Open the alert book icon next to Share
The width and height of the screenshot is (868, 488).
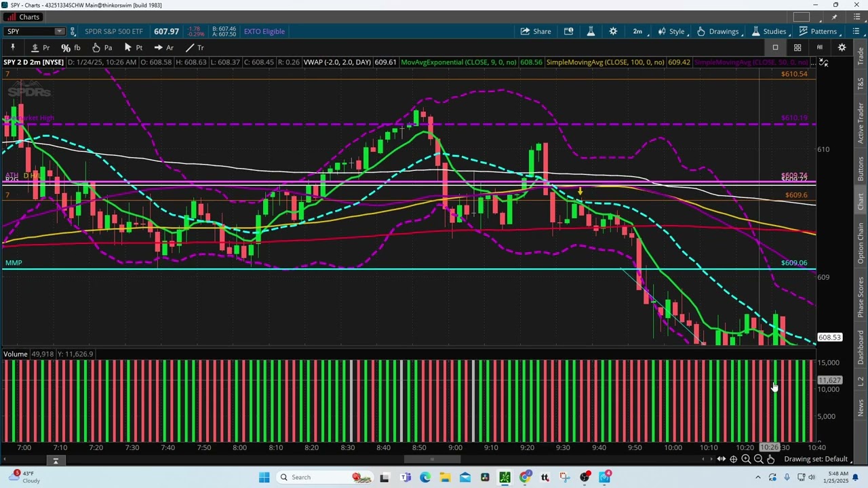tap(569, 31)
